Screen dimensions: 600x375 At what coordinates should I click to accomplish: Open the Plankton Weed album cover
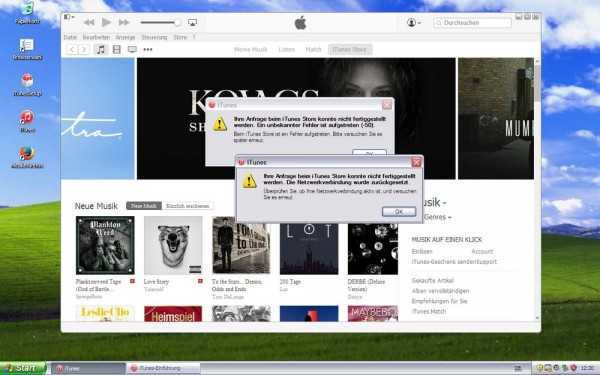click(105, 245)
